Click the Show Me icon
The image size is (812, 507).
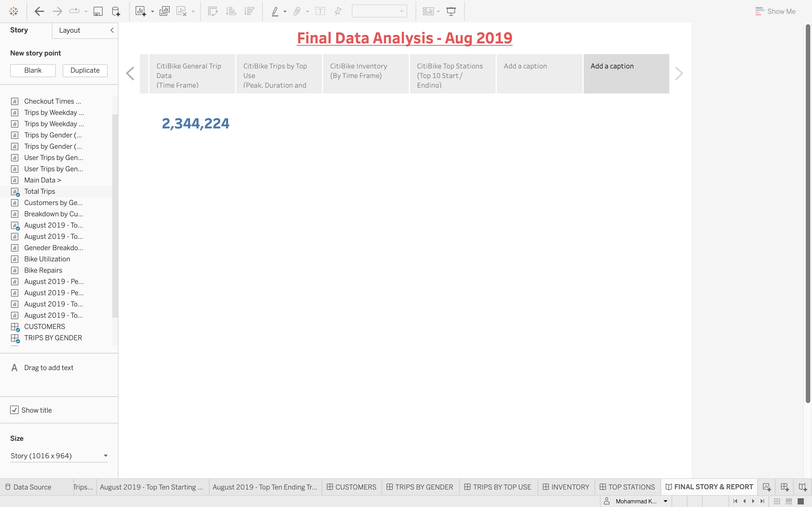[775, 11]
